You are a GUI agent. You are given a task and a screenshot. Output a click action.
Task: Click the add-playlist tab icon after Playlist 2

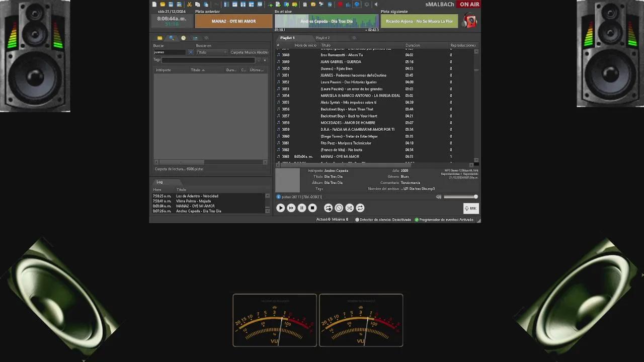click(x=354, y=38)
